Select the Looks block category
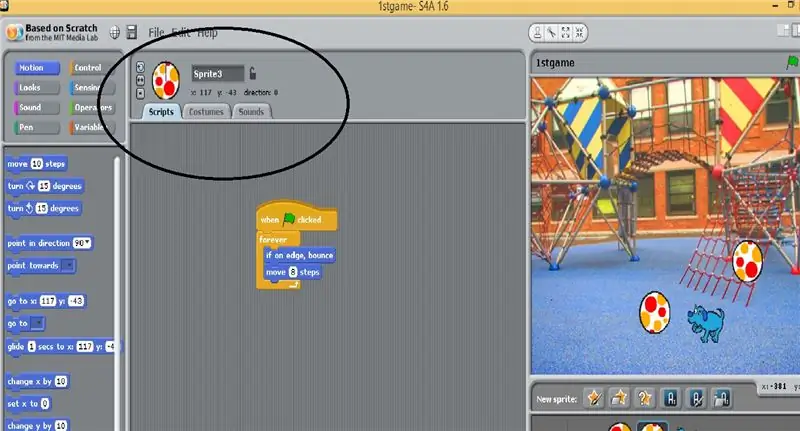800x431 pixels. (x=37, y=88)
